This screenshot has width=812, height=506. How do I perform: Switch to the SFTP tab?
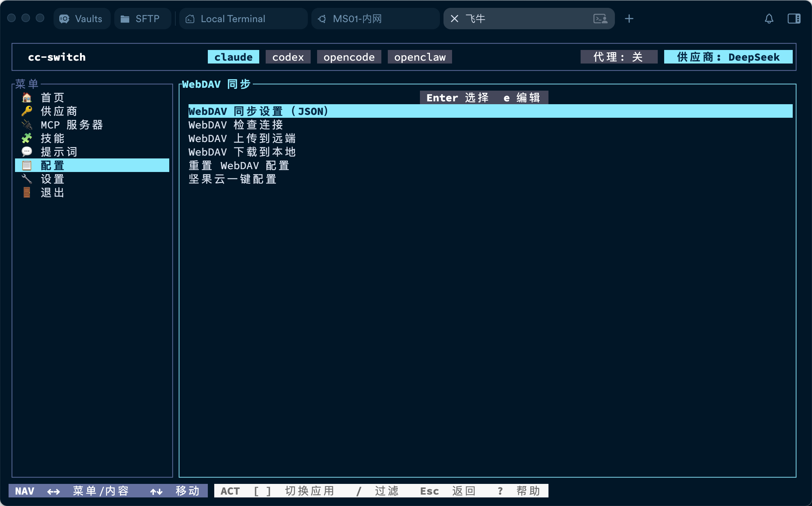tap(142, 19)
